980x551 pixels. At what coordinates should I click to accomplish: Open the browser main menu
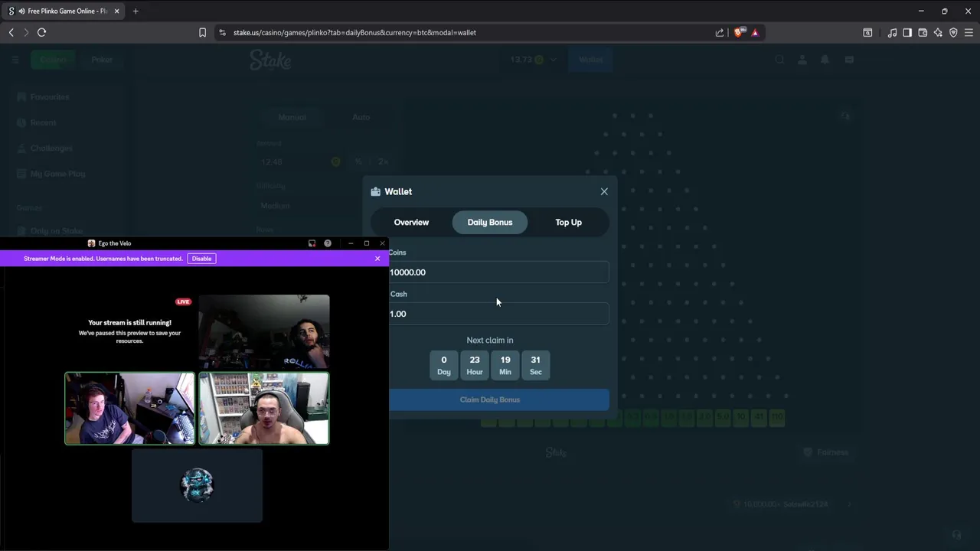tap(969, 32)
